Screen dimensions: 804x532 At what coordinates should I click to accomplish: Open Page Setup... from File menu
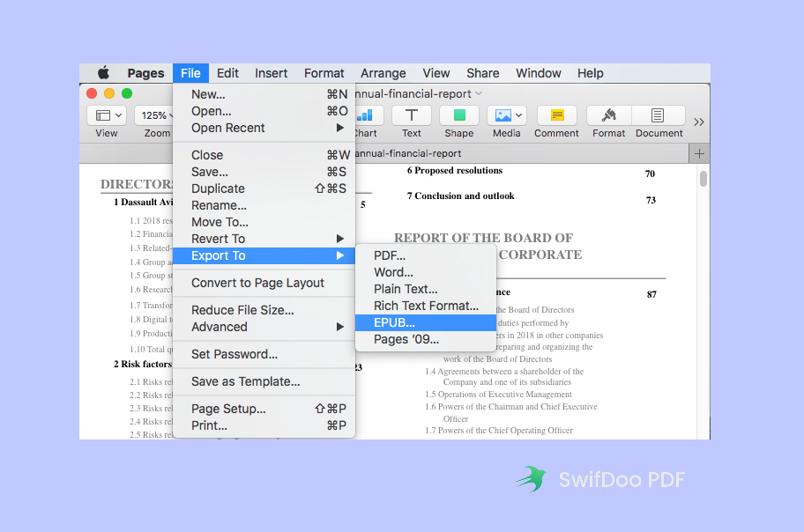point(264,409)
